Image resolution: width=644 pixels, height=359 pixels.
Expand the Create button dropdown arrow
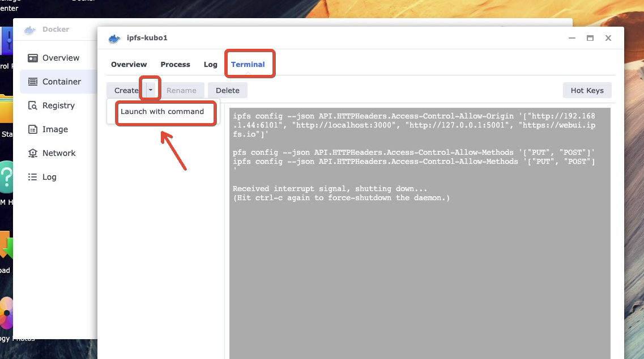pyautogui.click(x=150, y=90)
